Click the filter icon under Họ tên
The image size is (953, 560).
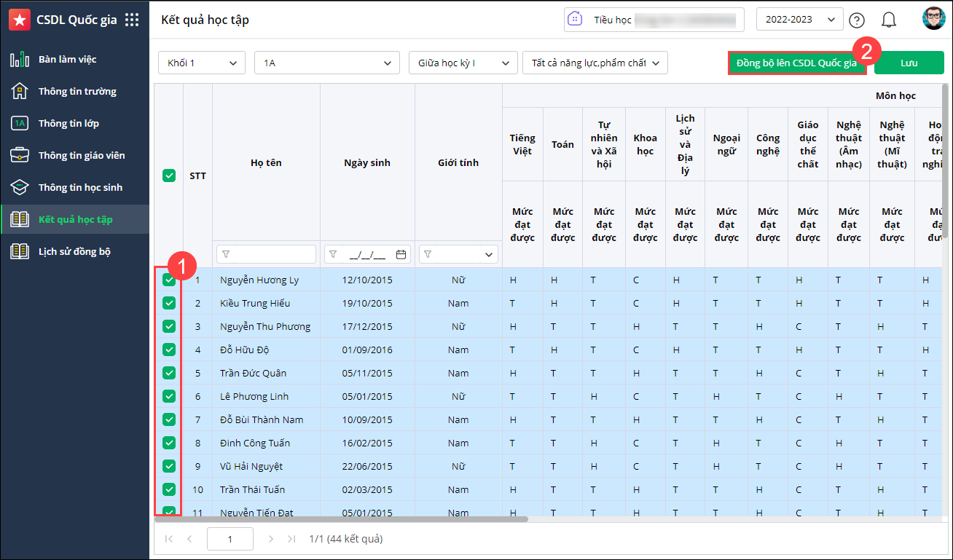click(x=226, y=254)
